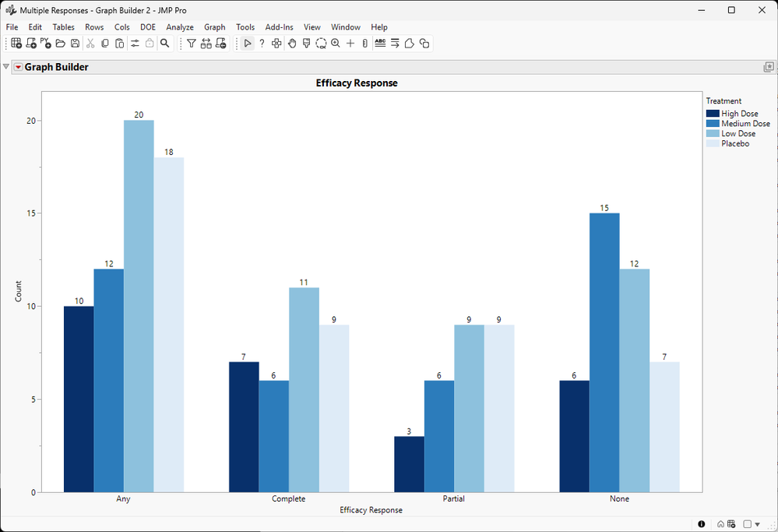Select the Annotate ABC text tool
The image size is (778, 532).
(x=380, y=44)
